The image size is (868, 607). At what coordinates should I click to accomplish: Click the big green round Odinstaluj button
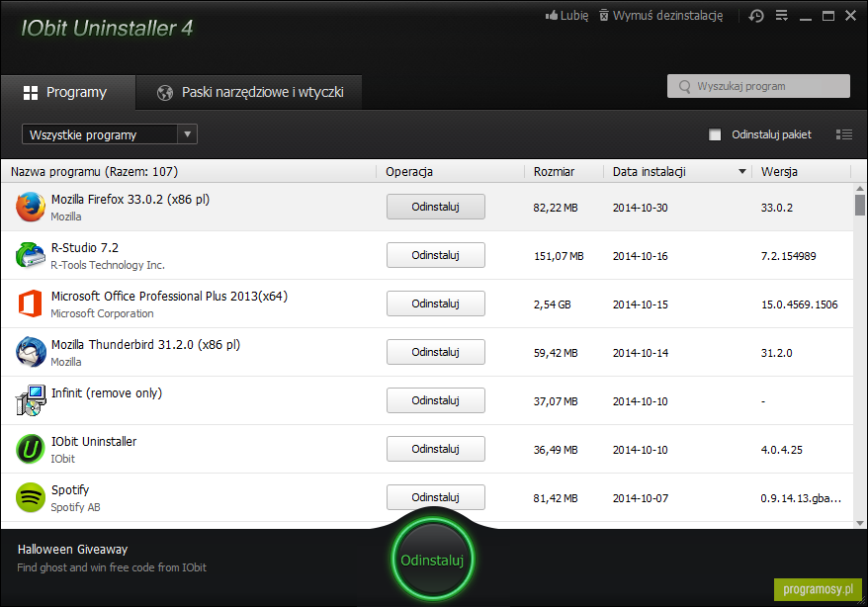(x=432, y=560)
